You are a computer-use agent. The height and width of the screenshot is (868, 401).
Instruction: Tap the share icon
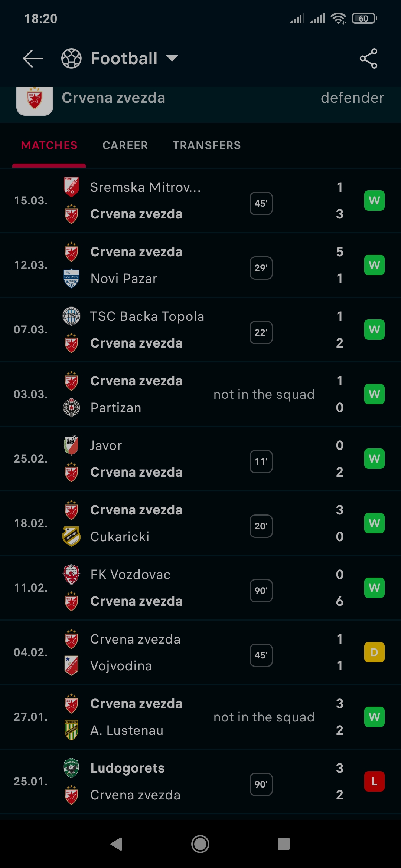click(x=368, y=59)
